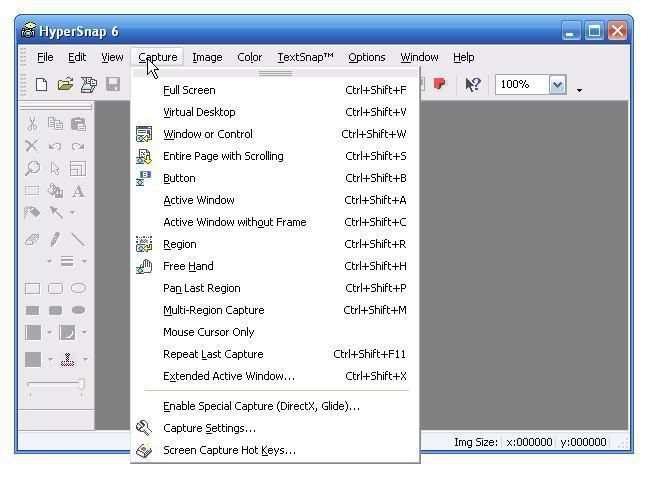The height and width of the screenshot is (502, 649).
Task: Select Multi-Region Capture
Action: click(x=275, y=310)
